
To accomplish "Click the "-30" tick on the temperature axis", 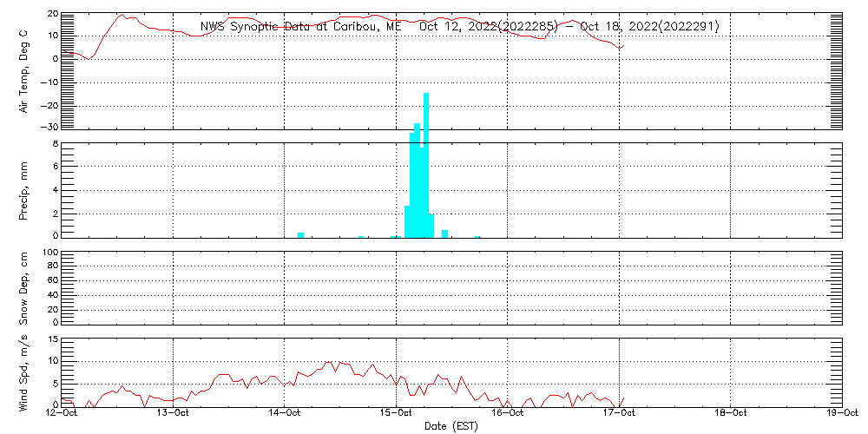I will click(x=50, y=128).
